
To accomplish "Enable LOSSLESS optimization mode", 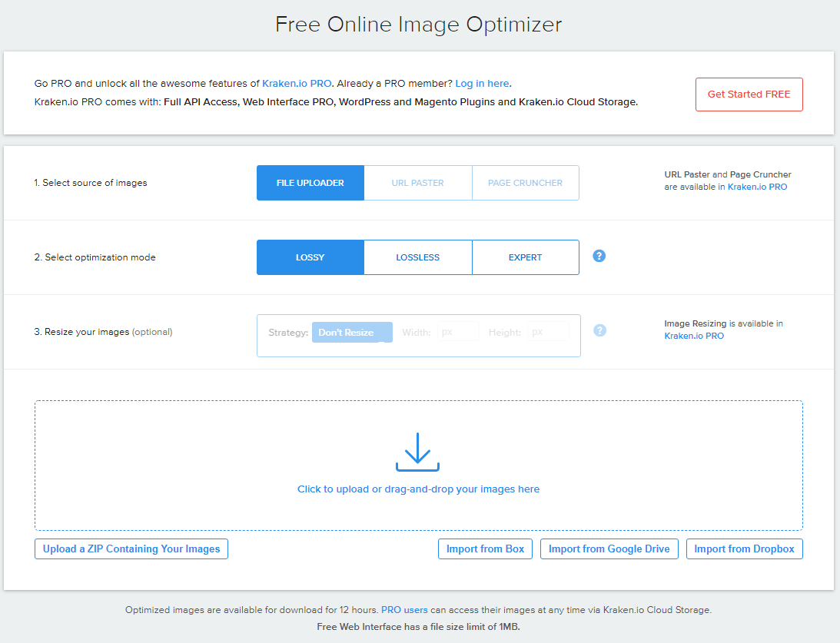I will pos(417,257).
